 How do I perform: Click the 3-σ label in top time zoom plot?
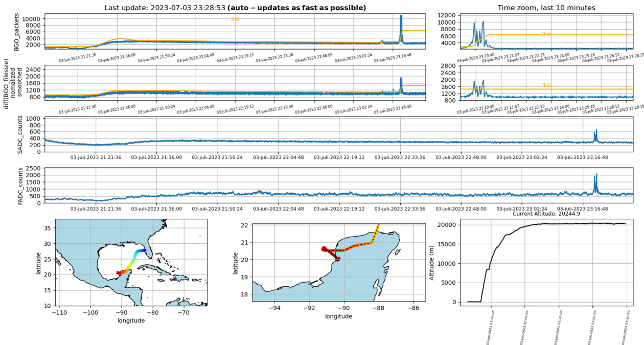(546, 34)
